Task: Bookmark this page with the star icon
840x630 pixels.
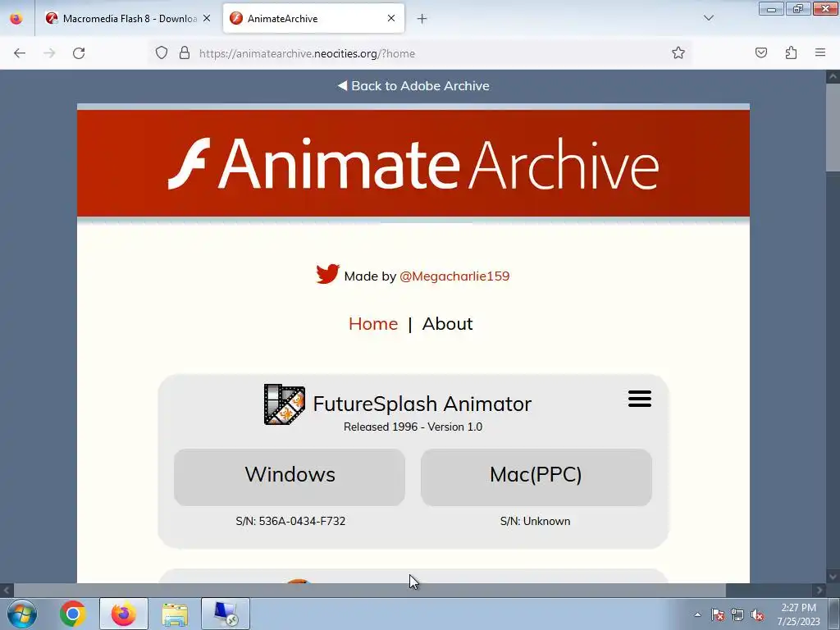Action: 678,53
